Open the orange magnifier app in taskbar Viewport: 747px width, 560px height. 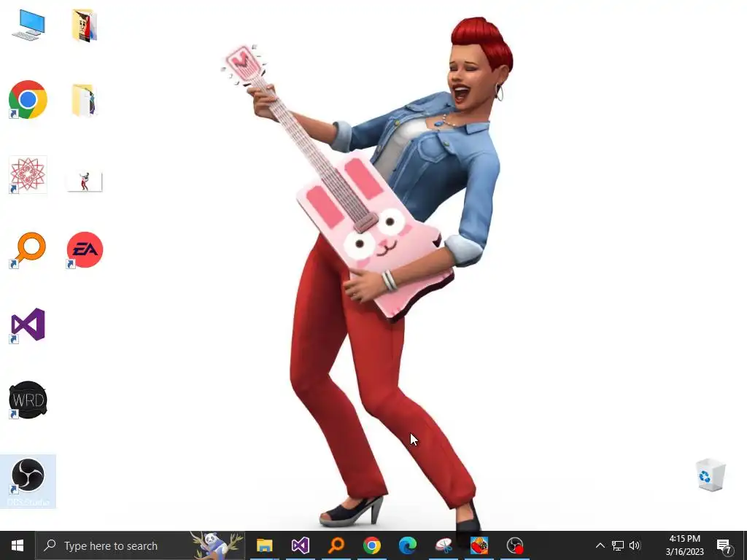(336, 545)
